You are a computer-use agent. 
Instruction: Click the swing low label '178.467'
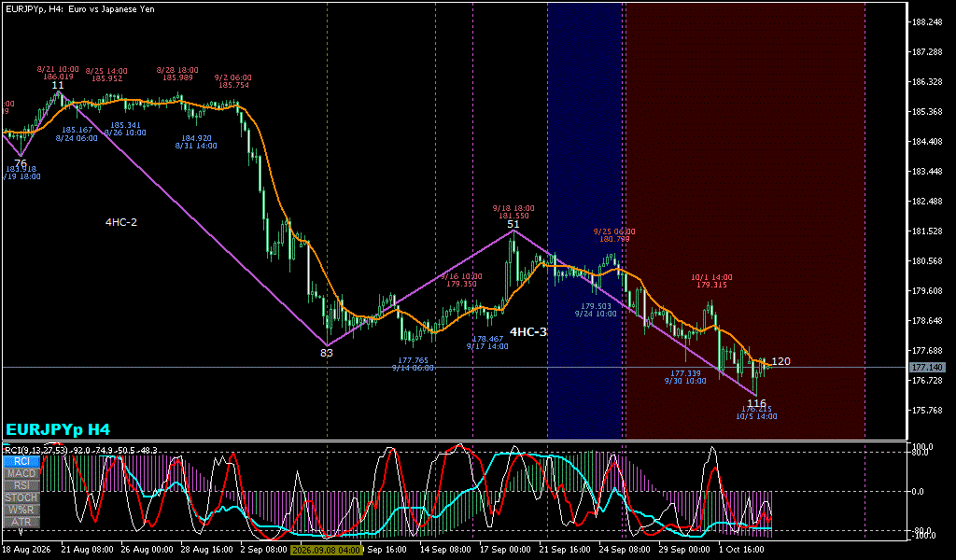pyautogui.click(x=487, y=339)
